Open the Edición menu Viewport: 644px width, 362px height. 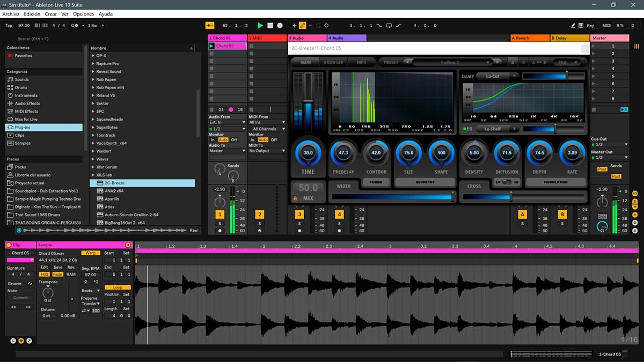[32, 14]
